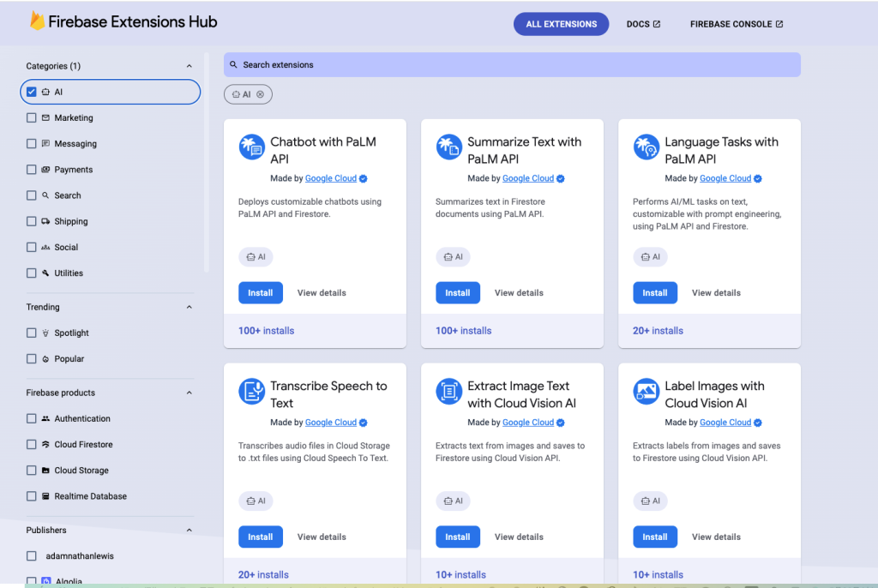Click the Firebase flame logo
The width and height of the screenshot is (878, 588).
coord(37,21)
